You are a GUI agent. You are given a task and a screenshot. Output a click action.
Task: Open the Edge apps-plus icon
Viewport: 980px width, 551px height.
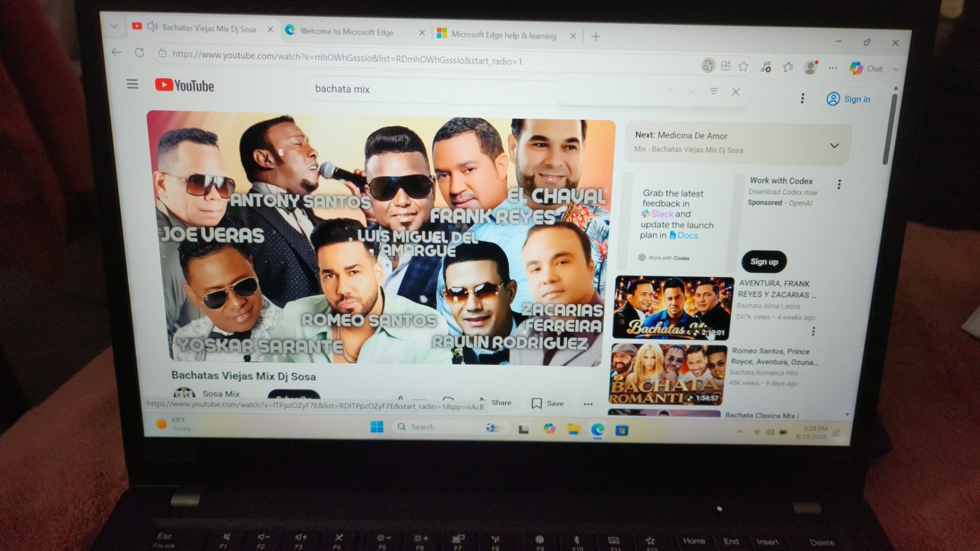coord(726,66)
